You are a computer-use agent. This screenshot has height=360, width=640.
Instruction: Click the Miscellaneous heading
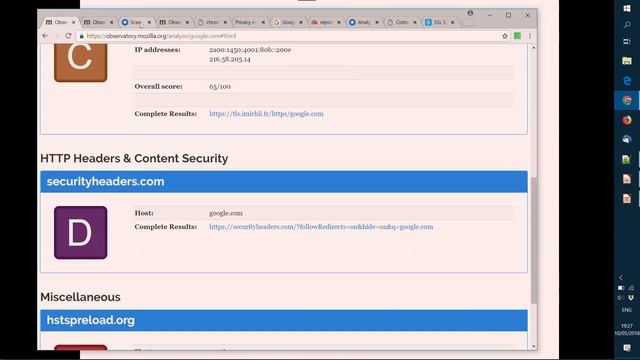(x=80, y=297)
